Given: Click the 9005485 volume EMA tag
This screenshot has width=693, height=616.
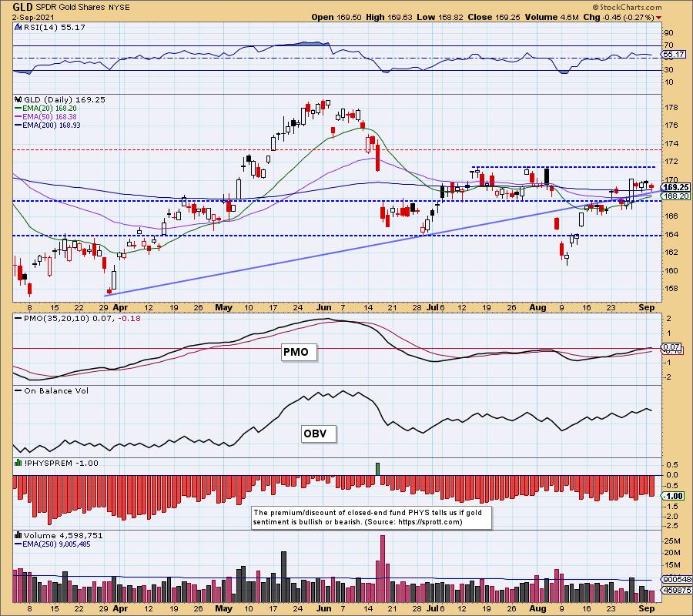Looking at the screenshot, I should 677,579.
